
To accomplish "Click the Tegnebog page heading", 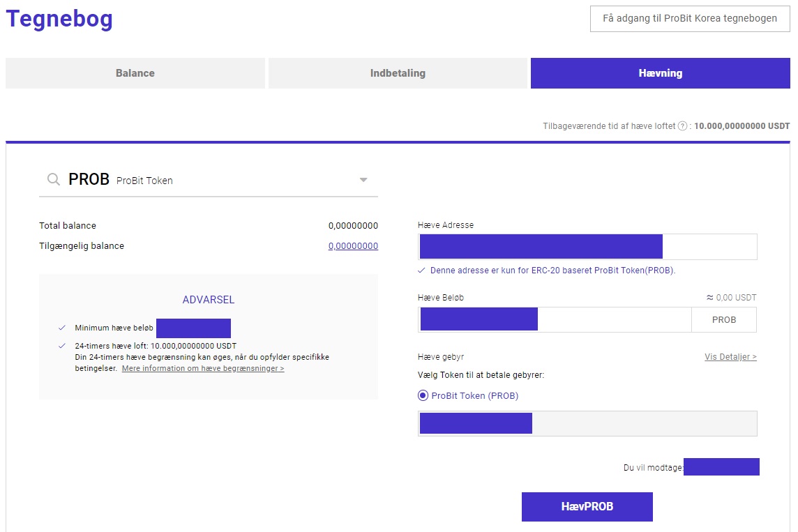I will pos(59,19).
